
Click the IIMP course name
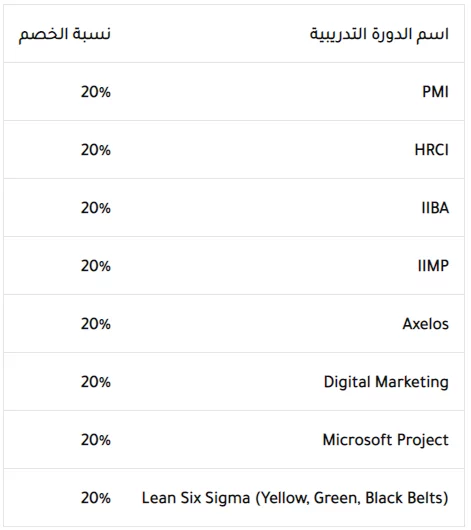433,266
